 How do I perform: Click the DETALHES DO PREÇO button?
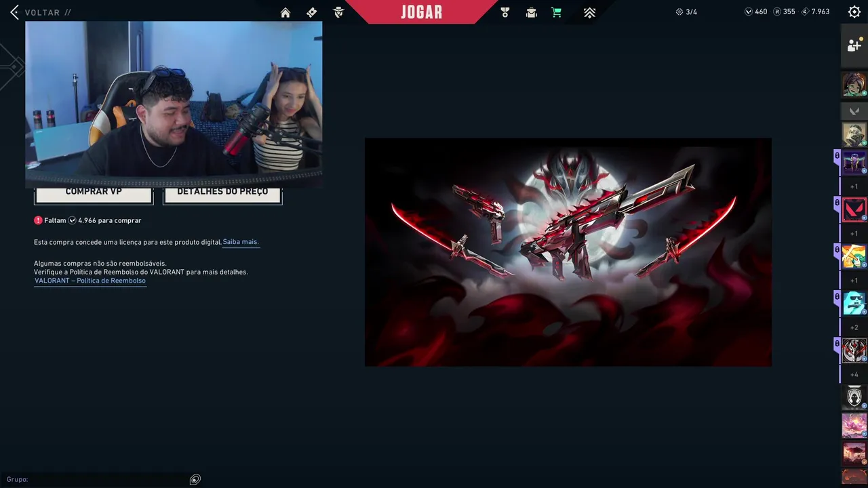pyautogui.click(x=222, y=194)
